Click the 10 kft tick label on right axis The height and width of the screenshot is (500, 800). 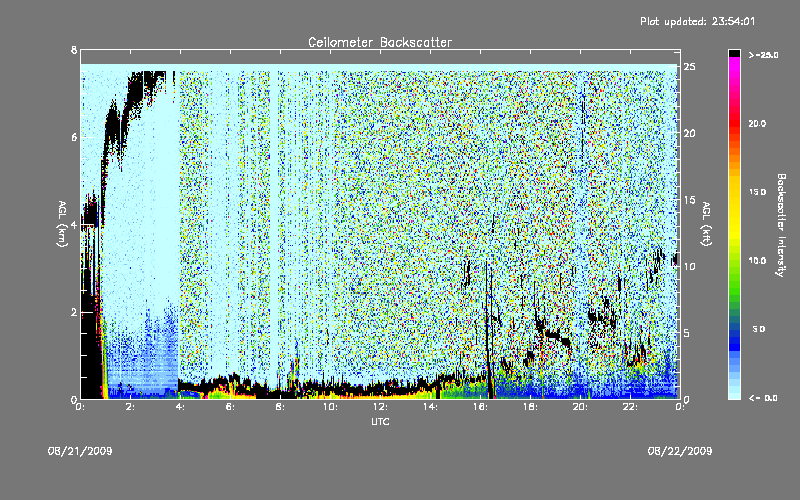pyautogui.click(x=689, y=266)
